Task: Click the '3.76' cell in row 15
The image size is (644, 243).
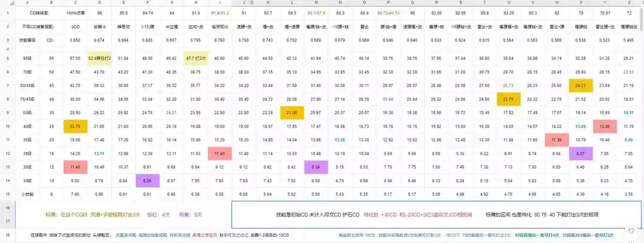Action: pyautogui.click(x=629, y=194)
